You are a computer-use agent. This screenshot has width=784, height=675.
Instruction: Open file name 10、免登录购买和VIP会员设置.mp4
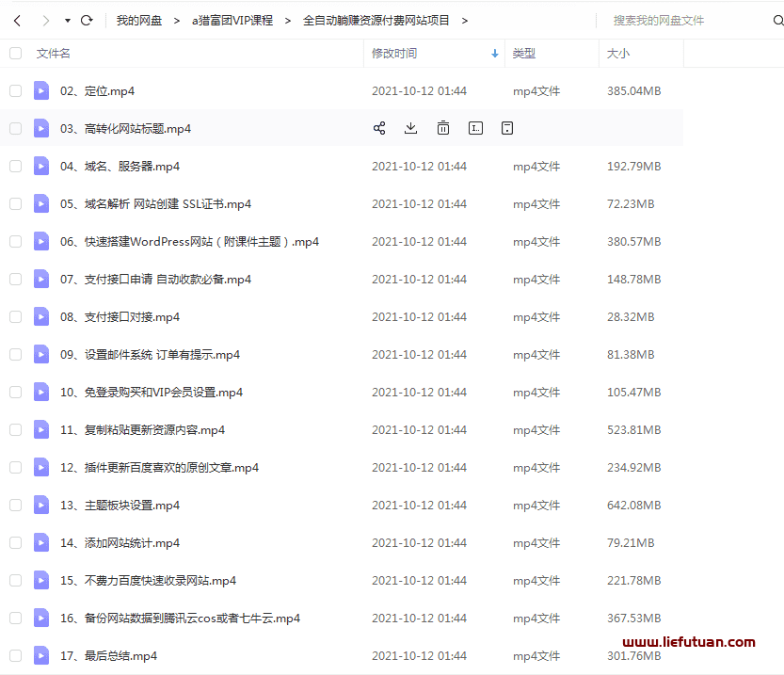152,393
